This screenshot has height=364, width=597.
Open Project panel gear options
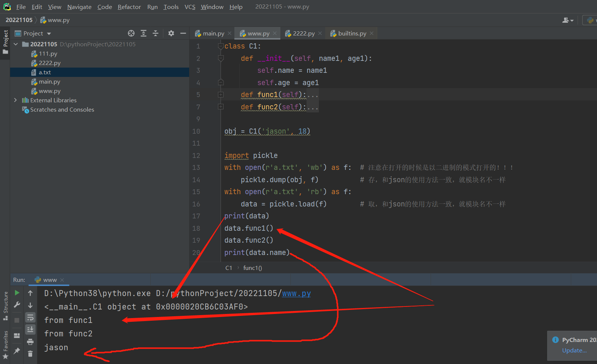click(x=171, y=33)
